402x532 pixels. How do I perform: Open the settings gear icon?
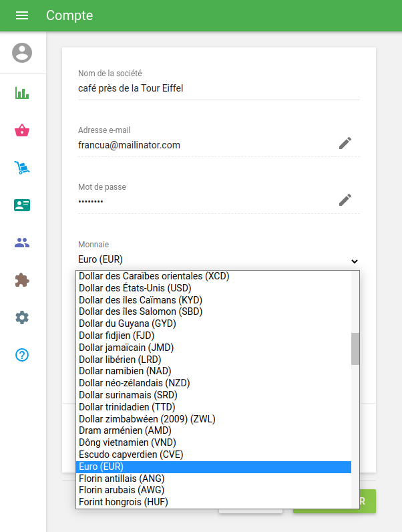[22, 317]
